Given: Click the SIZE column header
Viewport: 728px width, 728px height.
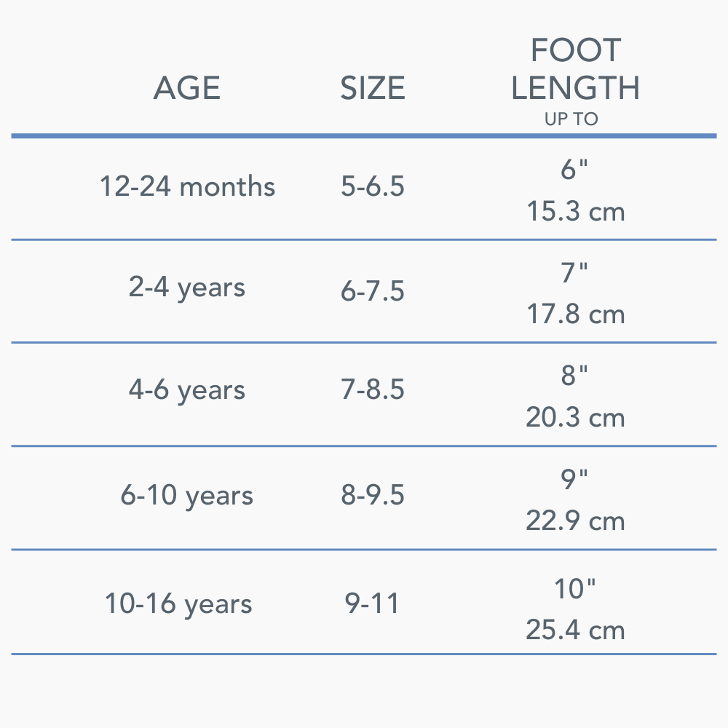Looking at the screenshot, I should click(x=373, y=89).
